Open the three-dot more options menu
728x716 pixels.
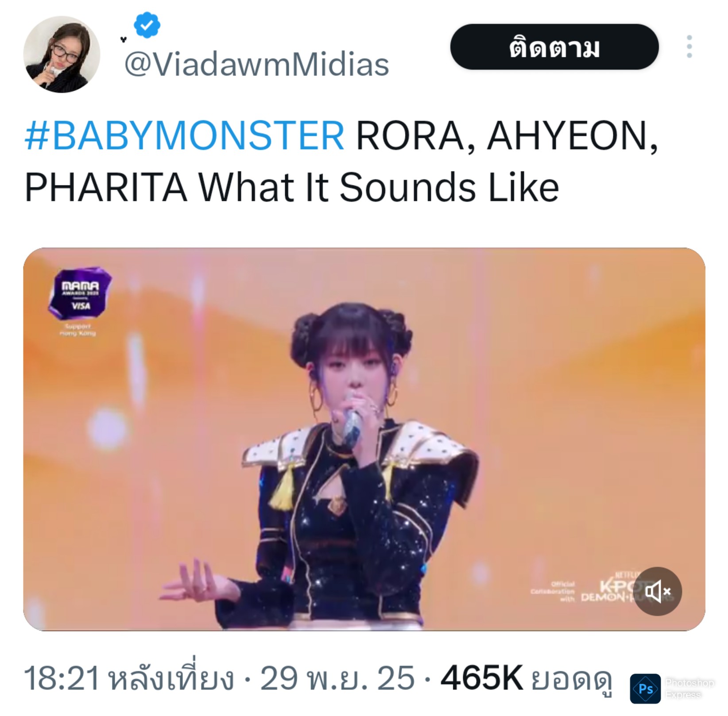pos(689,46)
